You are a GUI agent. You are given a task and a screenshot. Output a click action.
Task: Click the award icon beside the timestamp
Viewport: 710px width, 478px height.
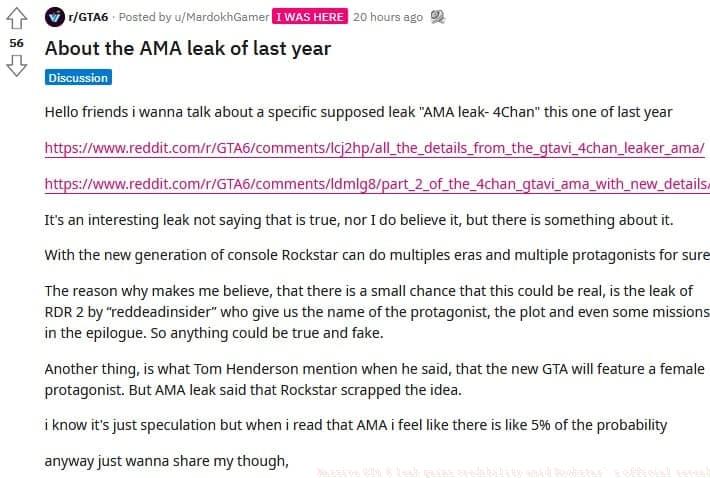click(x=438, y=17)
